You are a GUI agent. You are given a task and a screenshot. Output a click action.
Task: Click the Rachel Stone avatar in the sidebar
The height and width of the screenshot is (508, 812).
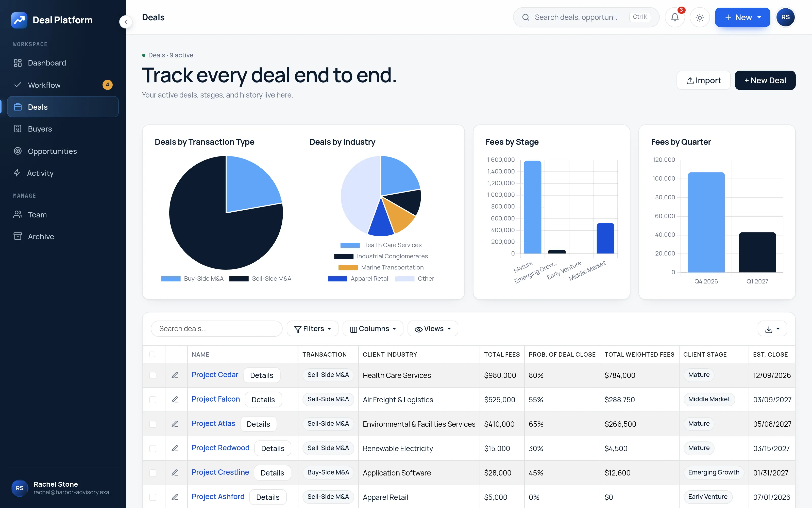point(20,488)
